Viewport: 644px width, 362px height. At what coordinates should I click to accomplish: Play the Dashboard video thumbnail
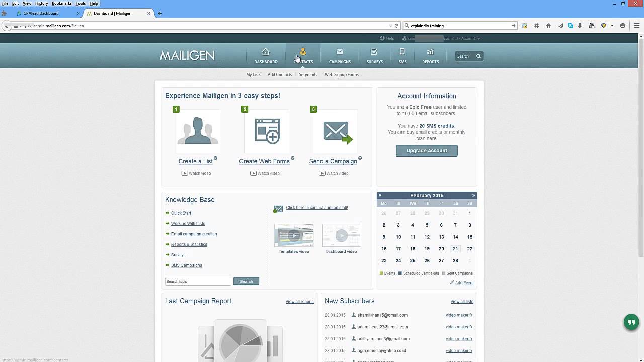[x=341, y=235]
